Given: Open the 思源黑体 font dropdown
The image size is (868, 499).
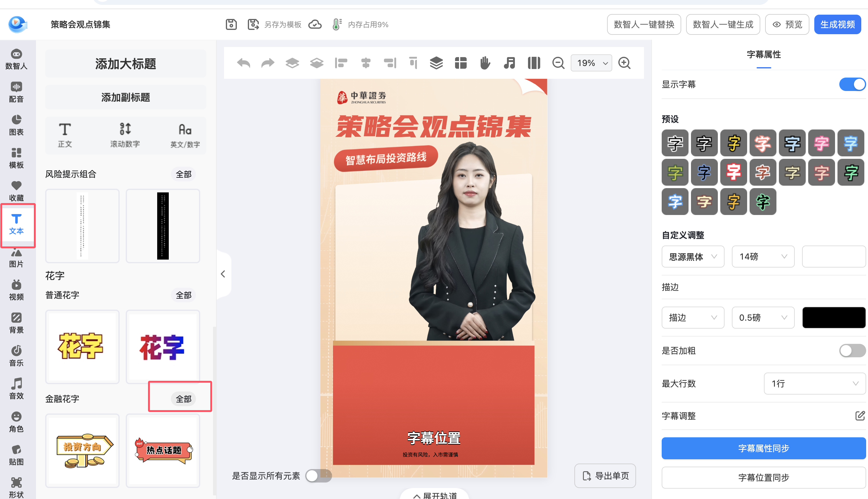Looking at the screenshot, I should (693, 257).
